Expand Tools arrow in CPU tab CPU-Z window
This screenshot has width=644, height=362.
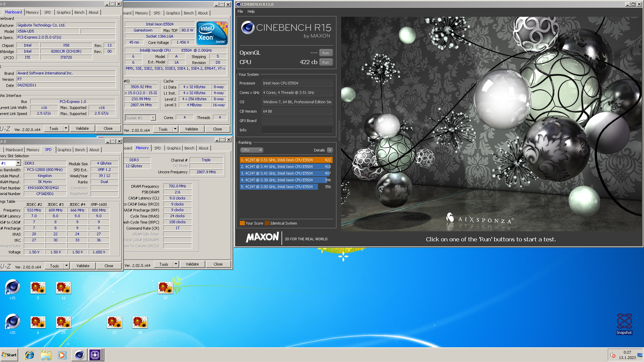point(175,129)
